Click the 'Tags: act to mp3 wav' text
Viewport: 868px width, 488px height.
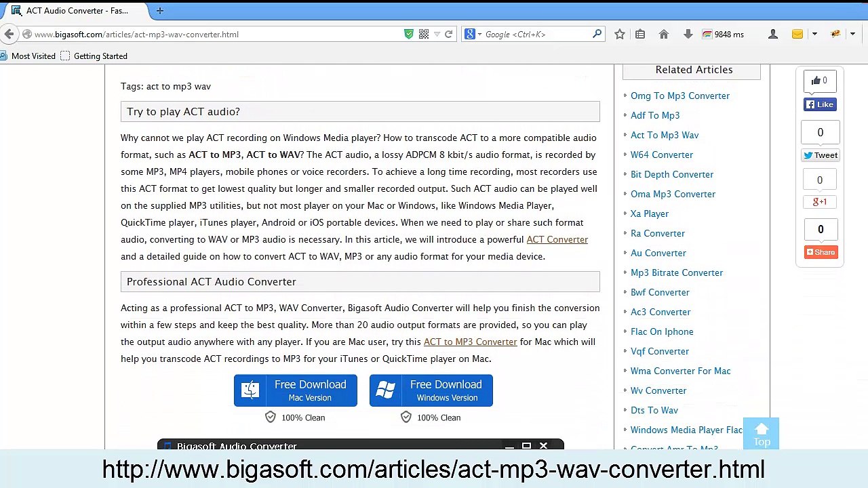click(x=165, y=86)
